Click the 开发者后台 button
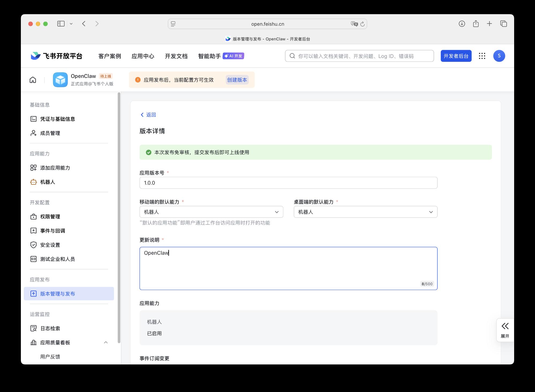The width and height of the screenshot is (535, 392). [456, 56]
